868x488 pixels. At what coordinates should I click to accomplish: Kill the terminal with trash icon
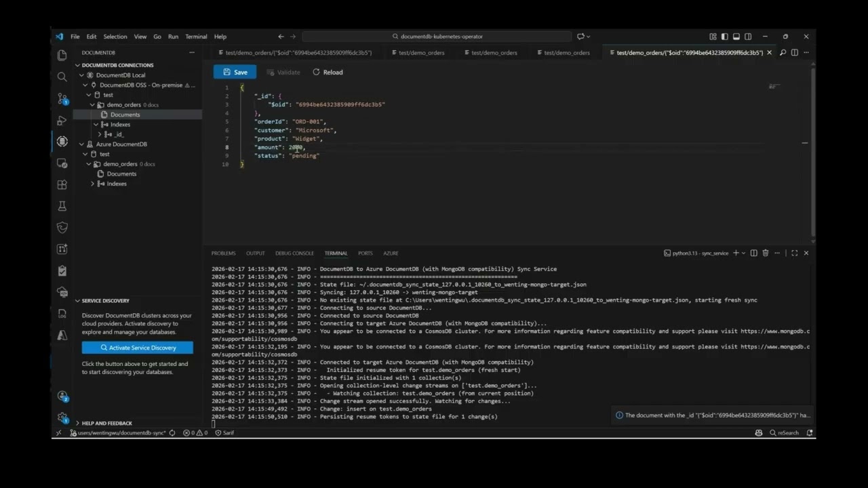tap(766, 253)
